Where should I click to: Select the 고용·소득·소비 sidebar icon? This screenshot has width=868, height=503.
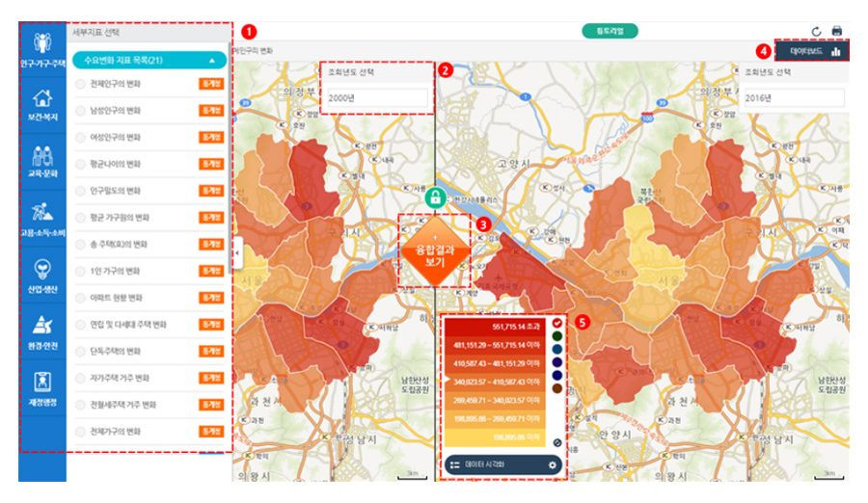[41, 216]
